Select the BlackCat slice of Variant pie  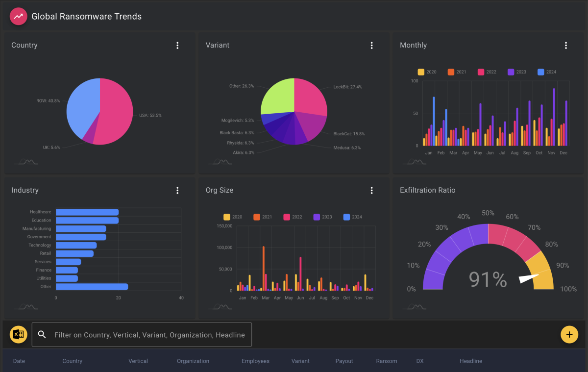click(x=312, y=125)
